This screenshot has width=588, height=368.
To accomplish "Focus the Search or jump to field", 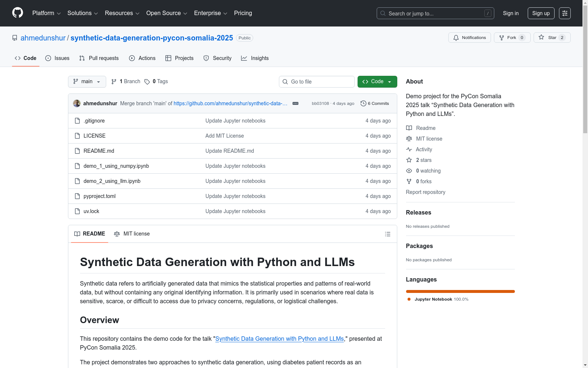I will [x=435, y=13].
